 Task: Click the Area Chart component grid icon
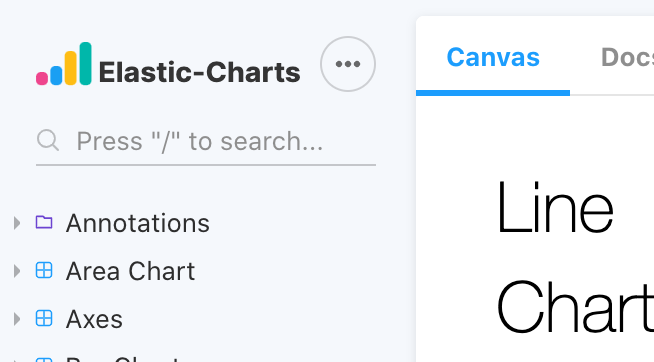tap(44, 270)
